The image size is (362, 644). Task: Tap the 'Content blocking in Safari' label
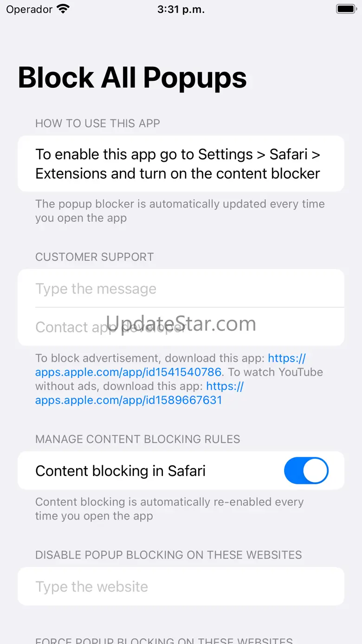120,471
